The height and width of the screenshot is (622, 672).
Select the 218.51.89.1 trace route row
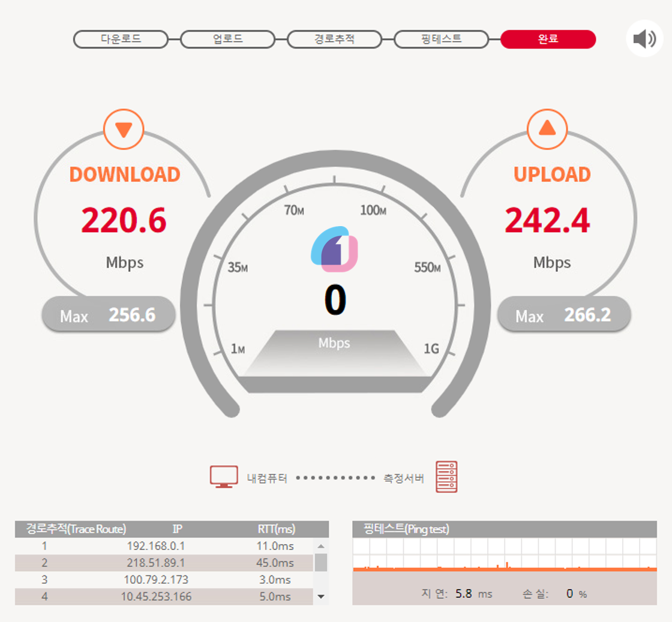[x=164, y=563]
